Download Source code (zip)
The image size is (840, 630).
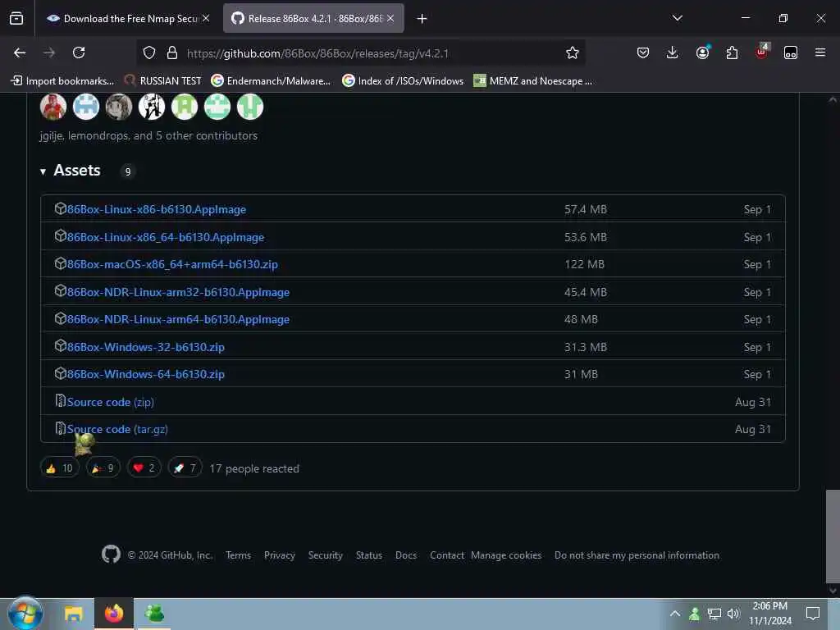click(111, 402)
